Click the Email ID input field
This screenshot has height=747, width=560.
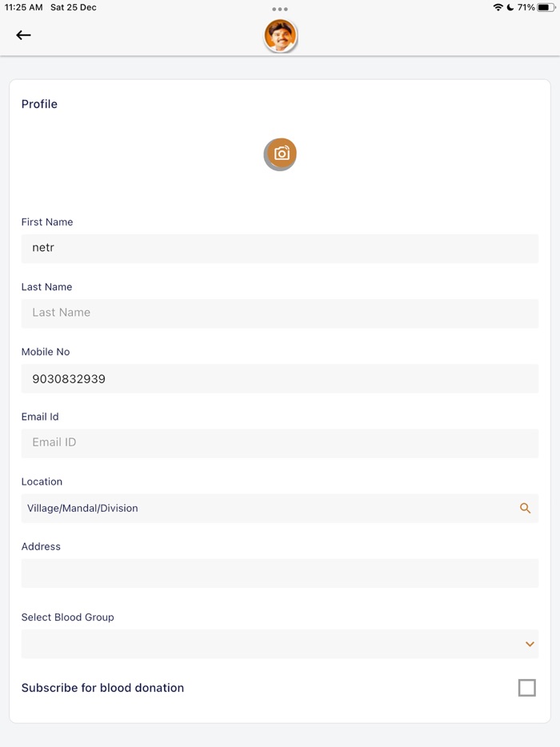[280, 442]
